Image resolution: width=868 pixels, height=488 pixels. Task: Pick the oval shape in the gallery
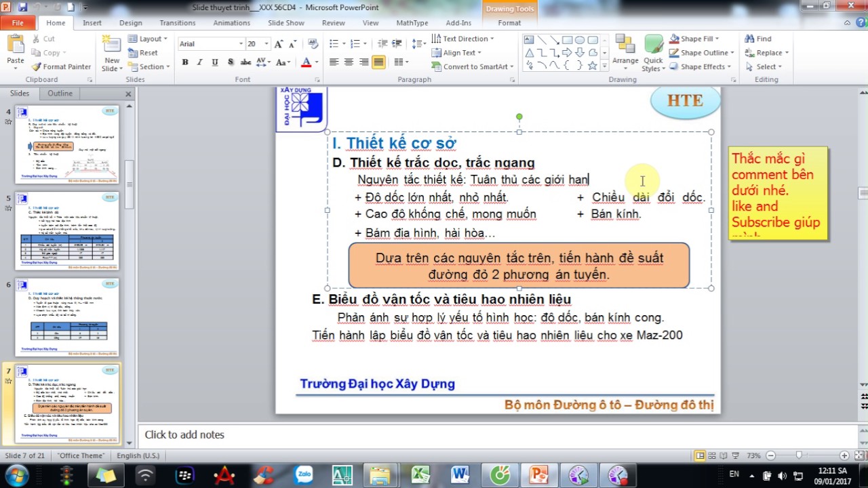(x=580, y=40)
